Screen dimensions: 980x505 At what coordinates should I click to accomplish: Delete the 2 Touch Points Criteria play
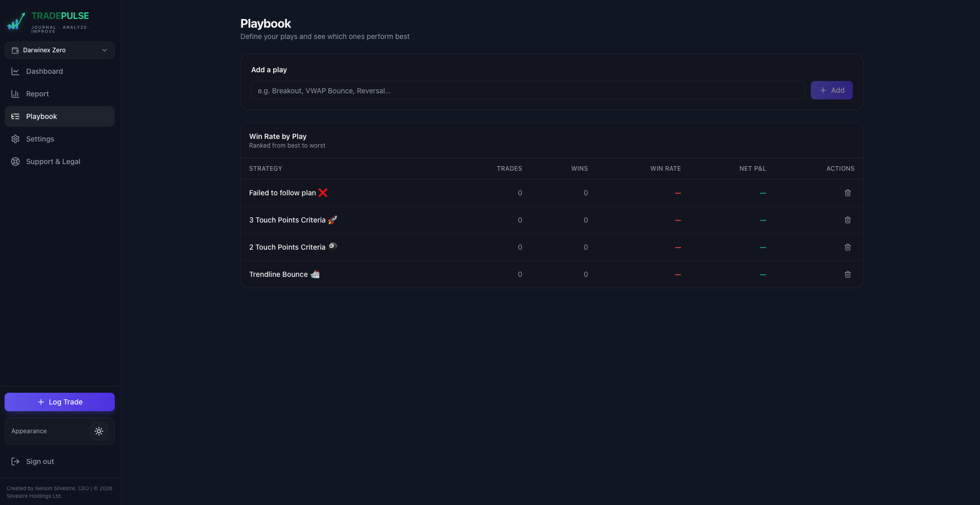tap(847, 247)
